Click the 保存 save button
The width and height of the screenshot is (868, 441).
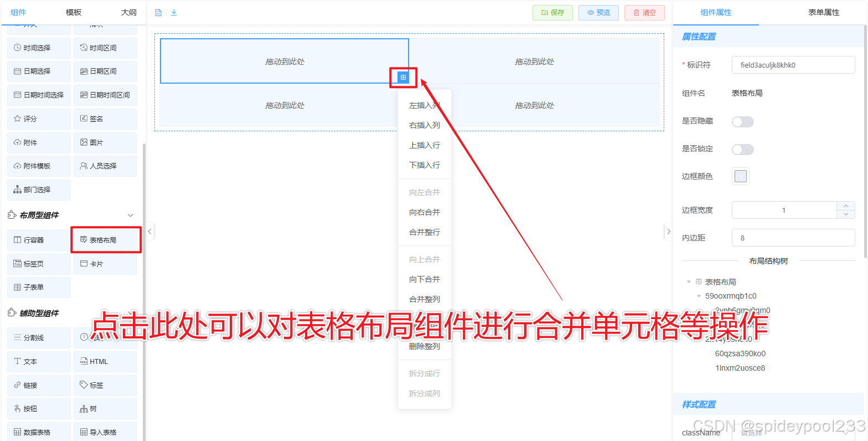point(552,13)
